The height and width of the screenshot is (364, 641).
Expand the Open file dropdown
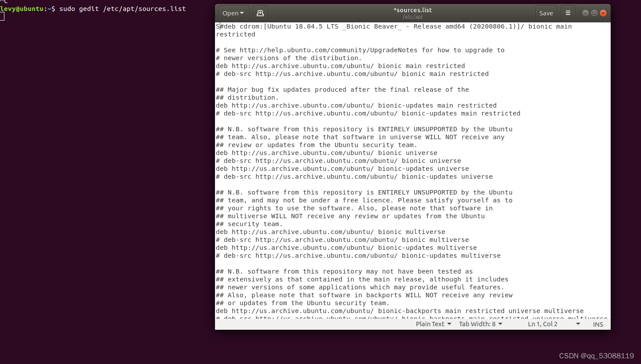tap(233, 13)
